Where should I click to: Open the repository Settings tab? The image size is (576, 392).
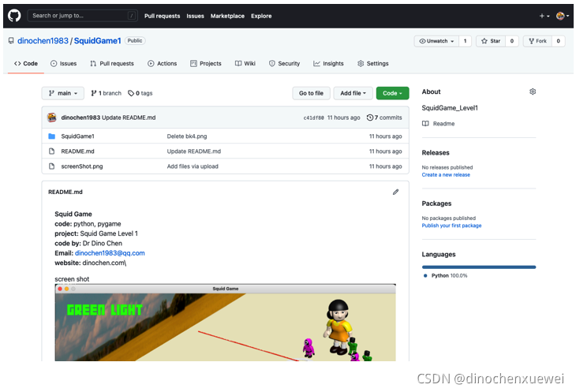coord(373,64)
